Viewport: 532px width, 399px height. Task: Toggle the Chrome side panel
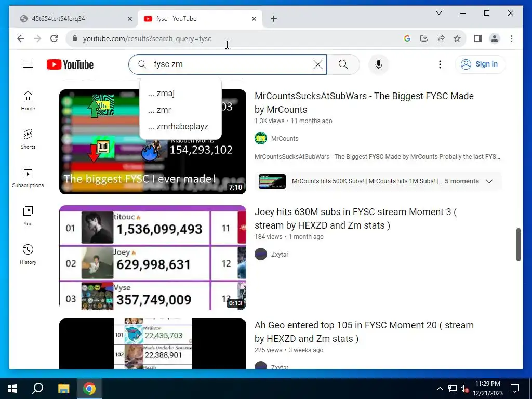pos(478,38)
